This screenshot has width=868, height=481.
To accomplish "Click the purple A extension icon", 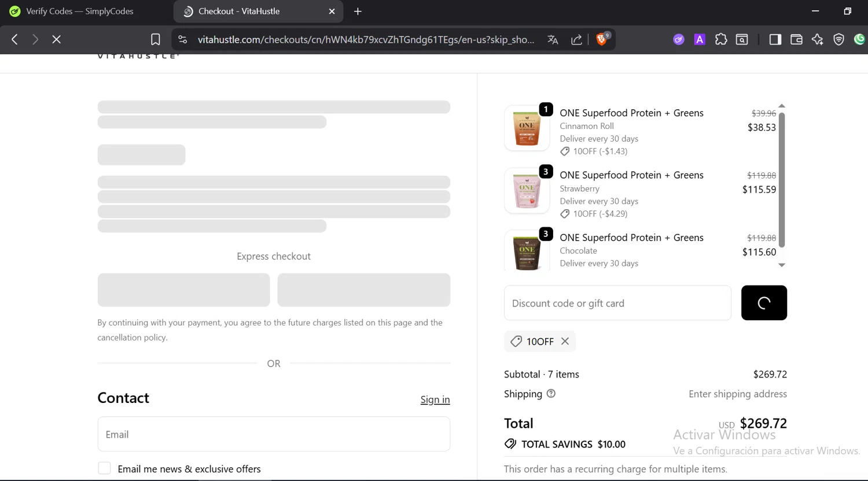I will [700, 39].
